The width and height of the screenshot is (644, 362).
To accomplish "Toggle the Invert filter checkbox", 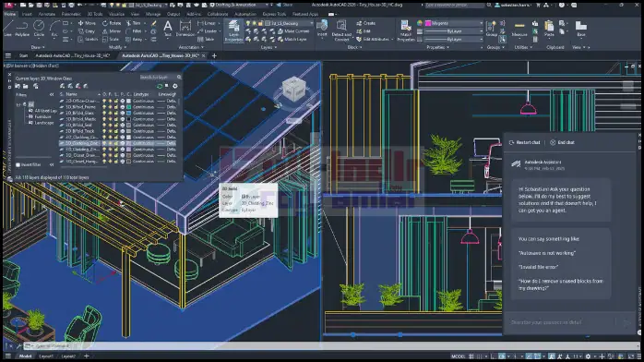I will tap(18, 164).
